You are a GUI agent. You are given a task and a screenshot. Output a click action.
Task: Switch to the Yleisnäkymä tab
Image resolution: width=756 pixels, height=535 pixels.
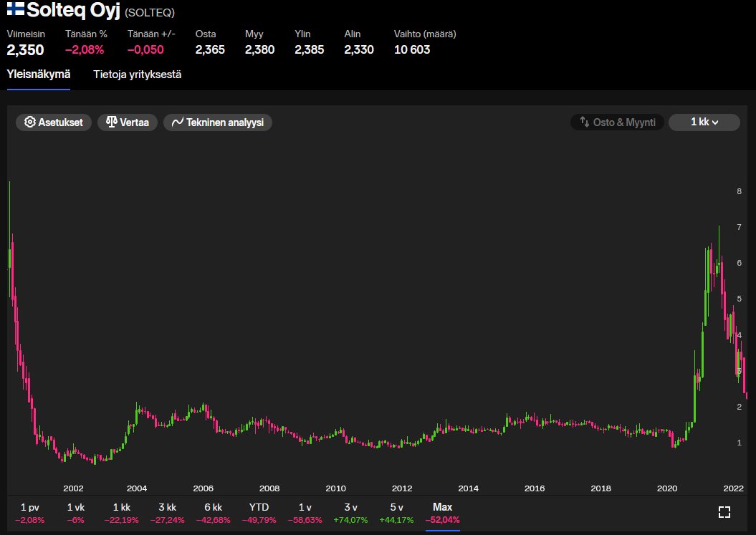[x=39, y=74]
